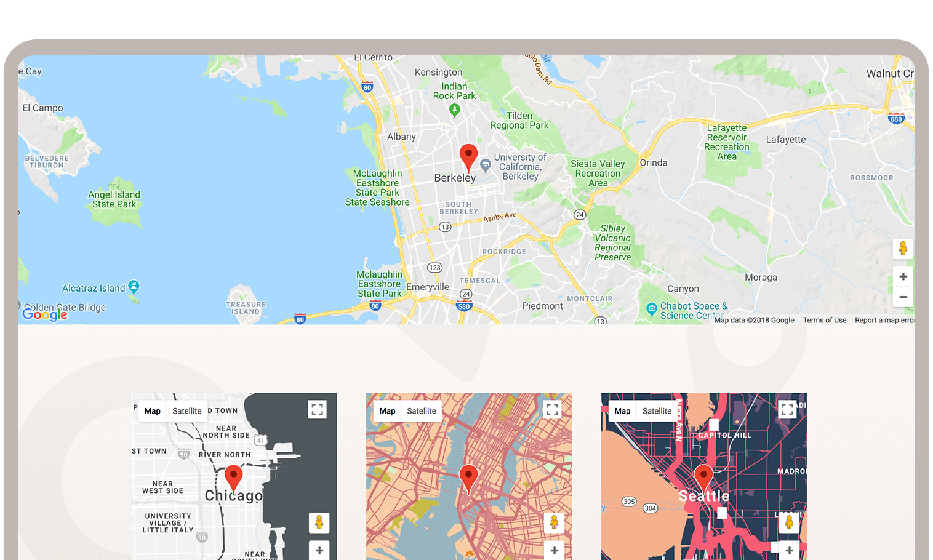
Task: Toggle fullscreen on the middle pink map
Action: (552, 409)
